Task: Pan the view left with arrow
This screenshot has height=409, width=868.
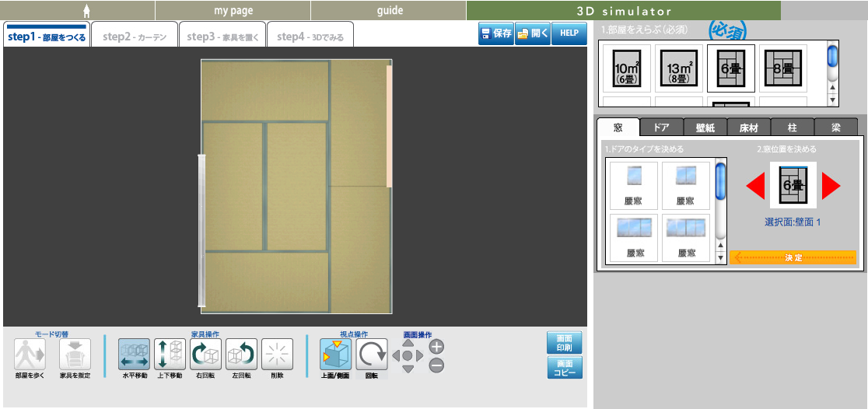Action: pyautogui.click(x=396, y=356)
